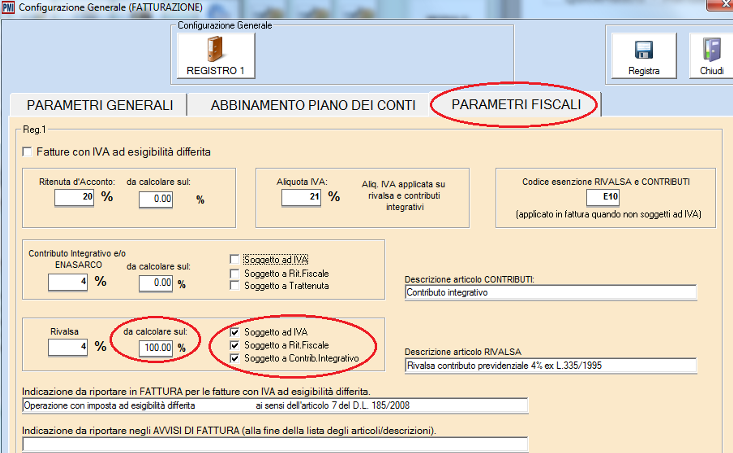This screenshot has height=453, width=733.
Task: Click the 'Rivalsa' label
Action: tap(65, 331)
